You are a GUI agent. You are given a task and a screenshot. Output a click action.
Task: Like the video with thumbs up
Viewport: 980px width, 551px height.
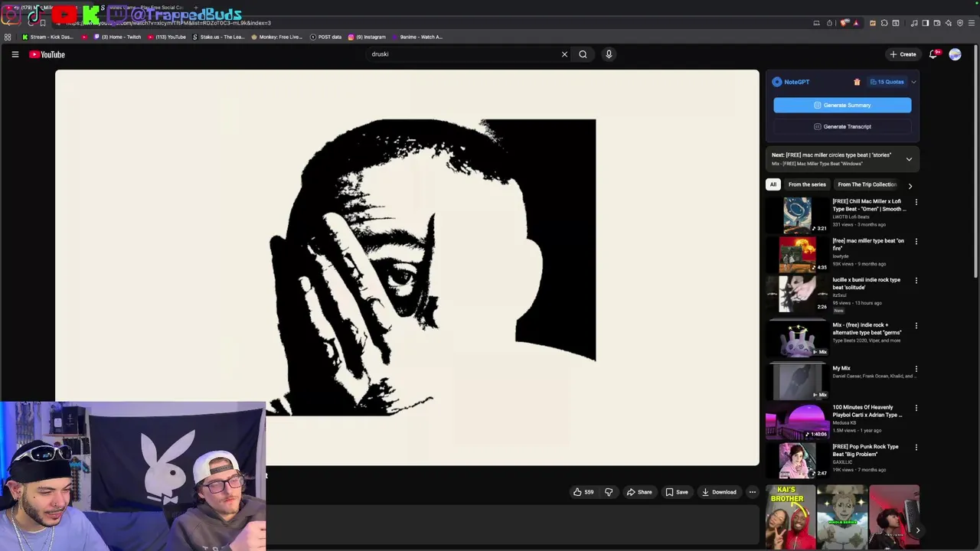583,492
